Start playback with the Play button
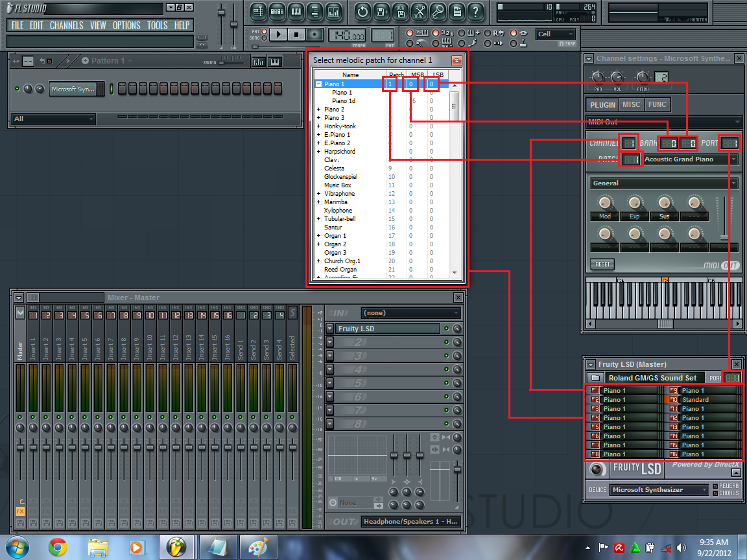Viewport: 747px width, 560px height. point(278,34)
